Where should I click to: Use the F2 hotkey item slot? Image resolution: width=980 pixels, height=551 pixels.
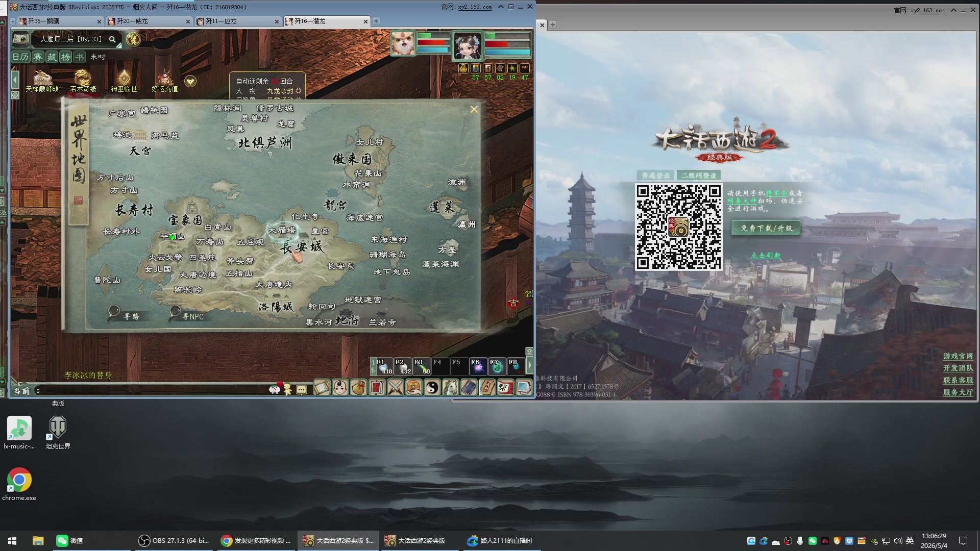(402, 366)
